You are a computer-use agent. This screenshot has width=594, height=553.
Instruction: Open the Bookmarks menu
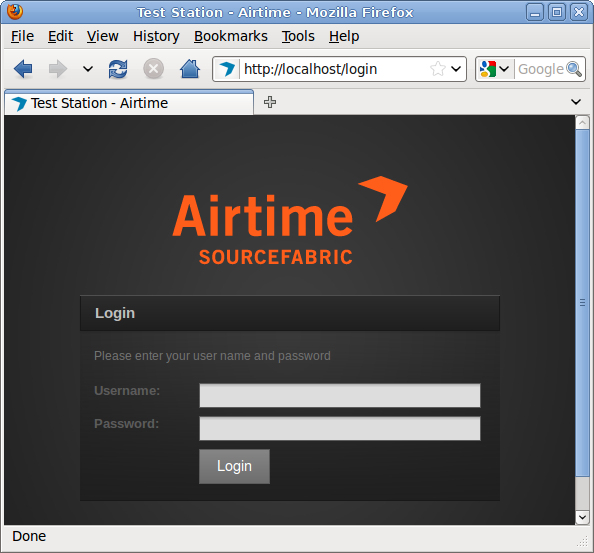click(231, 36)
